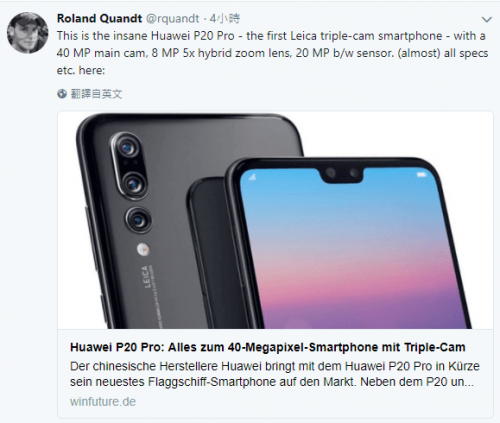Click the LEICA branding on phone back

[146, 277]
